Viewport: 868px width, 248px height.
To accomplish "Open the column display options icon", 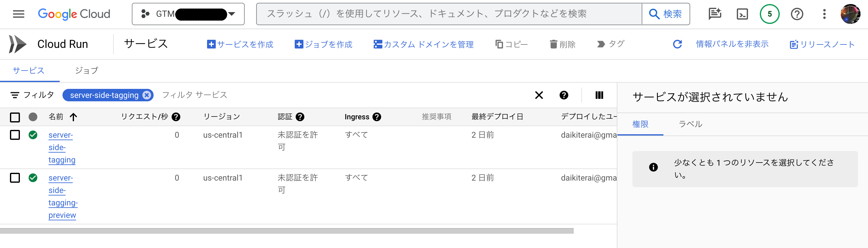I will (599, 95).
